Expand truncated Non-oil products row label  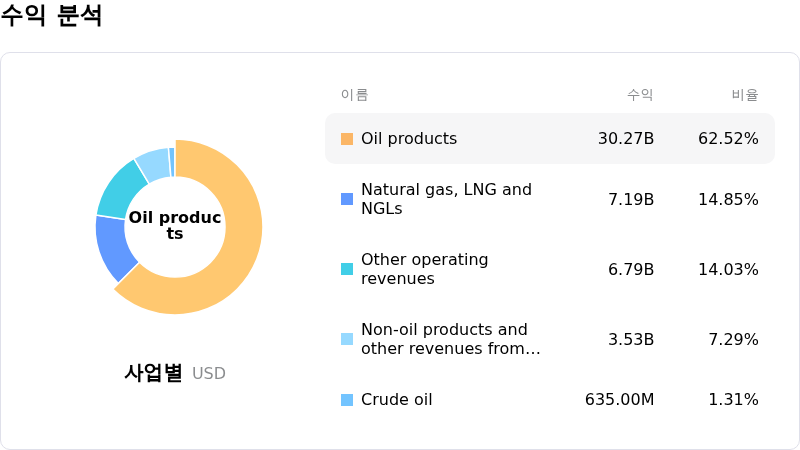(x=450, y=339)
